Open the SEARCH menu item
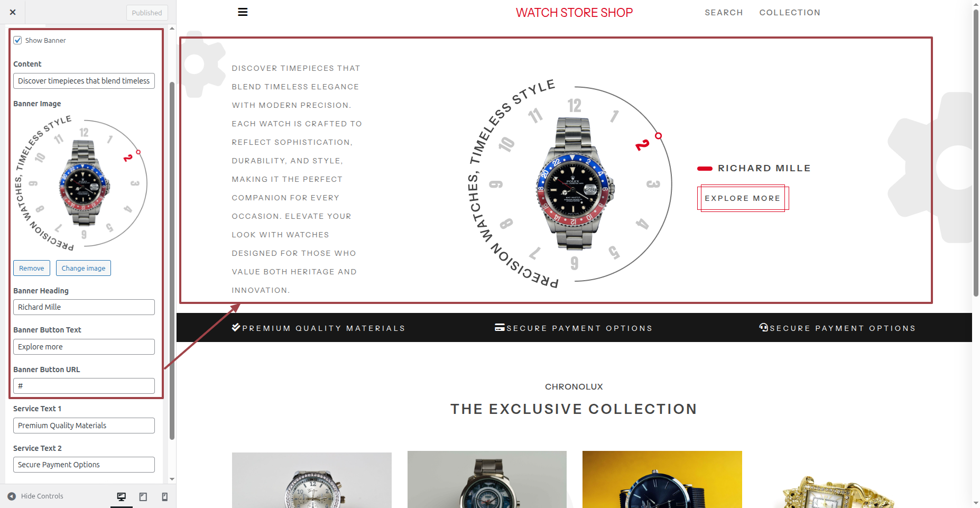Screen dimensions: 980x508 pos(724,12)
